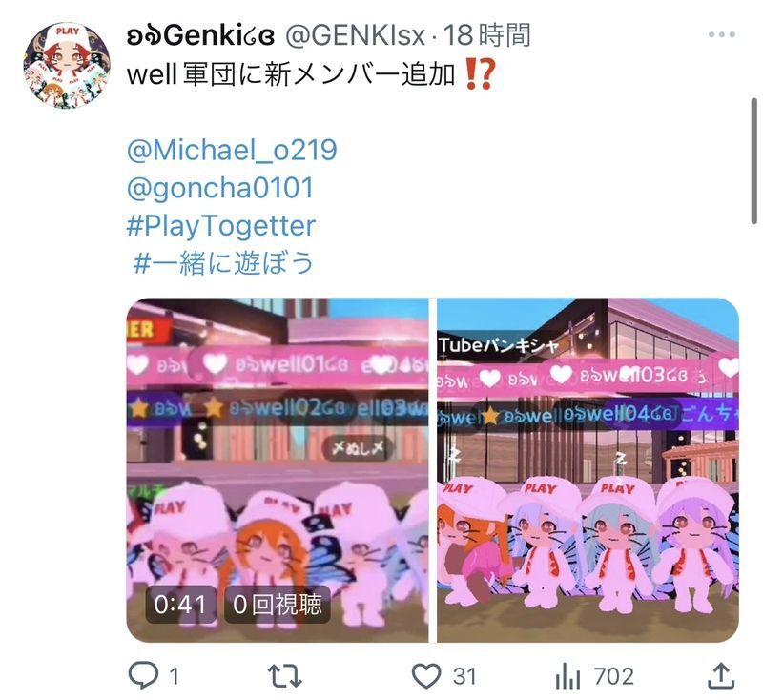Open the @goncha0101 mention link
The width and height of the screenshot is (763, 700).
220,188
